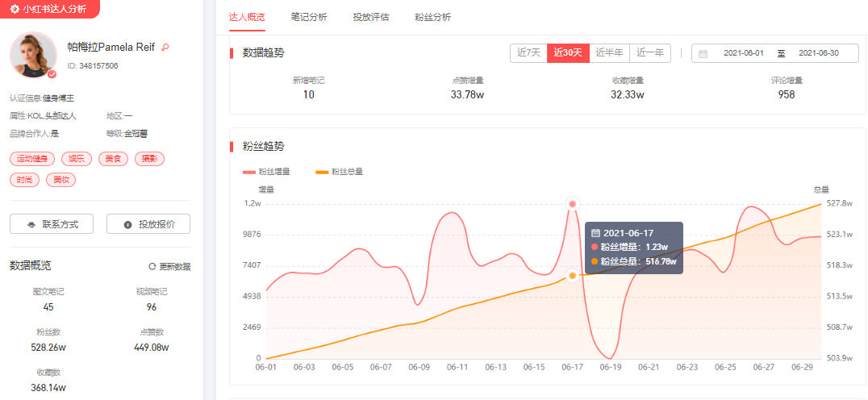Click the 运动健身 tag
The image size is (868, 400).
pyautogui.click(x=32, y=160)
